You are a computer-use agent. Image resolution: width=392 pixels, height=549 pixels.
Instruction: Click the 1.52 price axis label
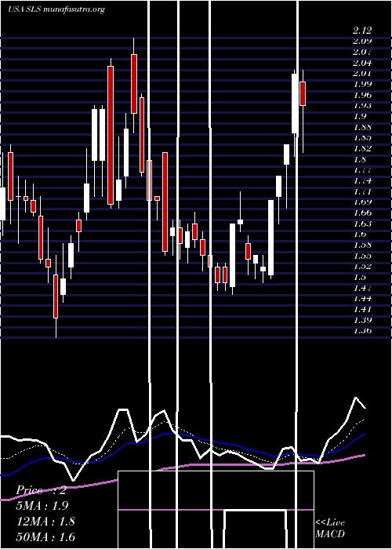(362, 267)
